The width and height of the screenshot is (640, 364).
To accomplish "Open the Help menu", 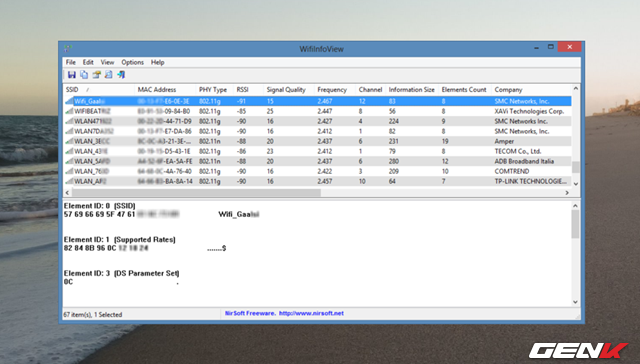I will (x=158, y=62).
